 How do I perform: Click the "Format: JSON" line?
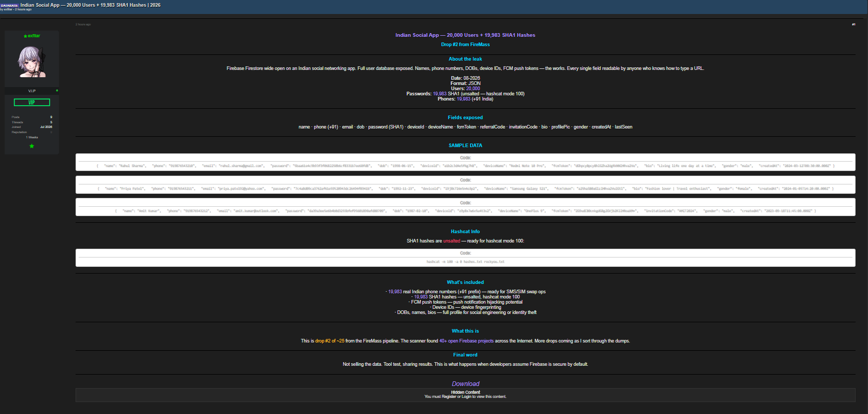tap(465, 83)
